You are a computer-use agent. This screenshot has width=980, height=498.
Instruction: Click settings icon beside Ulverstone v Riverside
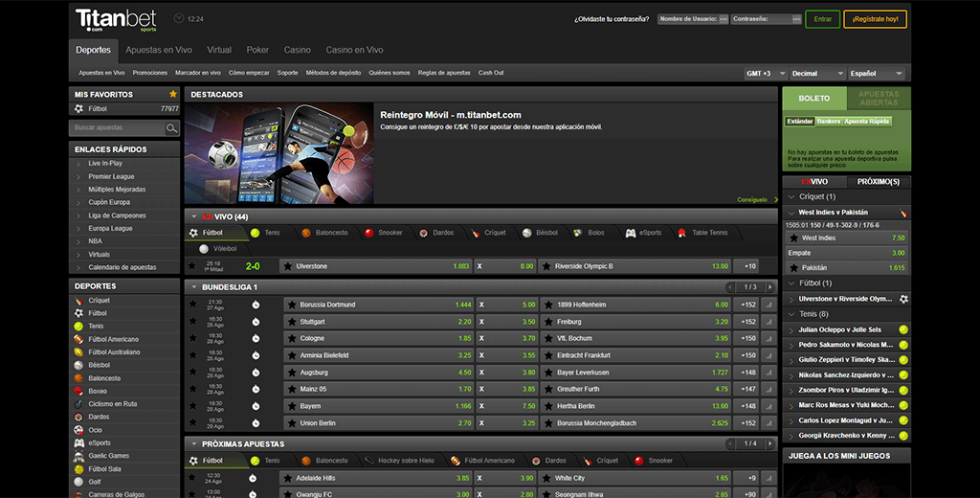coord(903,299)
